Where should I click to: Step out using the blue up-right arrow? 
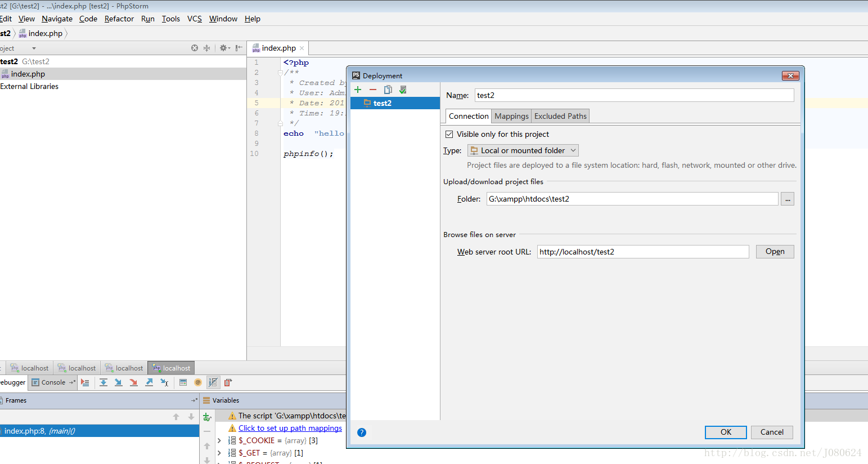tap(149, 382)
